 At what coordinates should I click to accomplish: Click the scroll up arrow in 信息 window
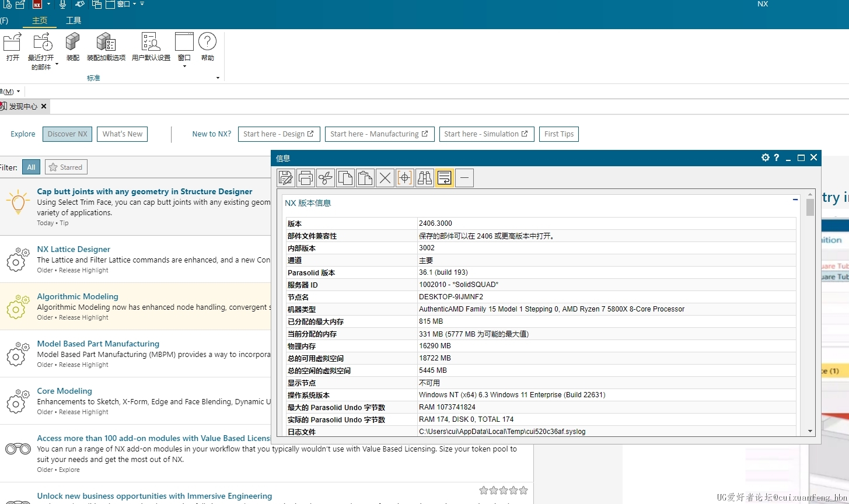(810, 194)
